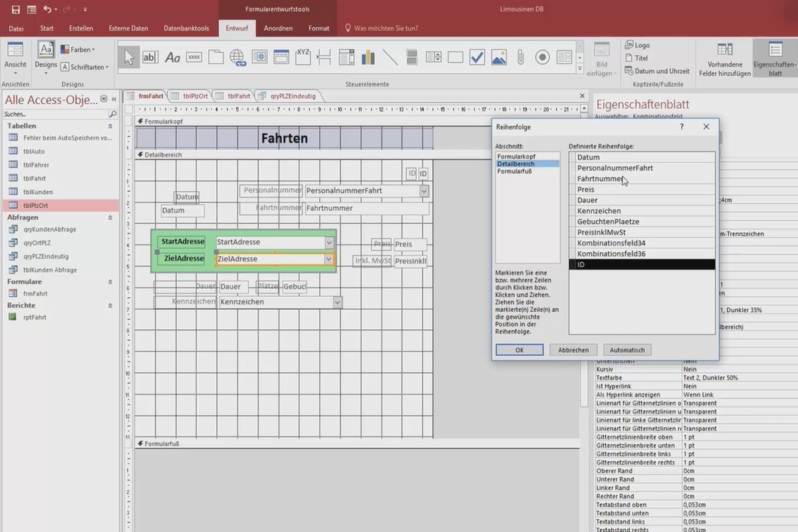Viewport: 798px width, 532px height.
Task: Pick the Option Group (XYZ) tool
Action: pyautogui.click(x=303, y=58)
